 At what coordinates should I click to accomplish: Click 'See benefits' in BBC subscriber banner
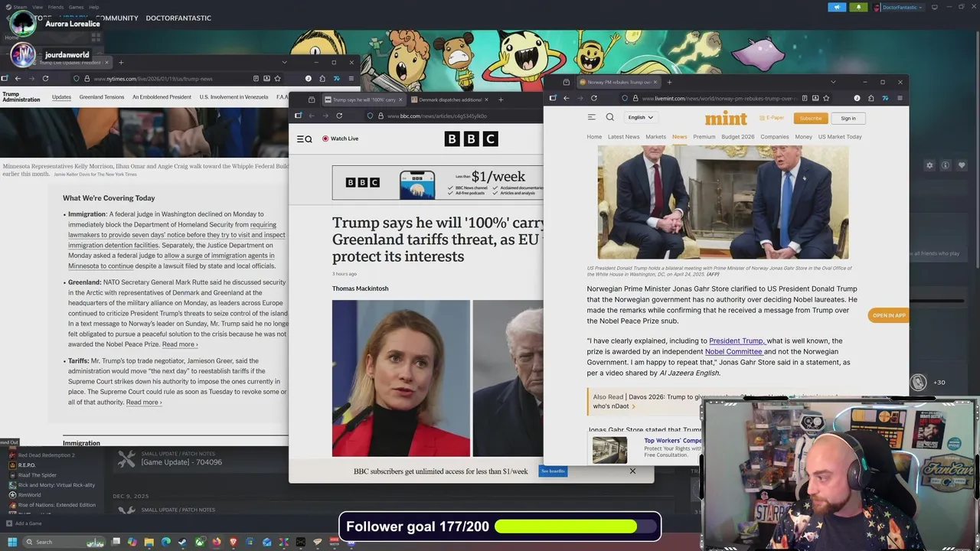(553, 471)
